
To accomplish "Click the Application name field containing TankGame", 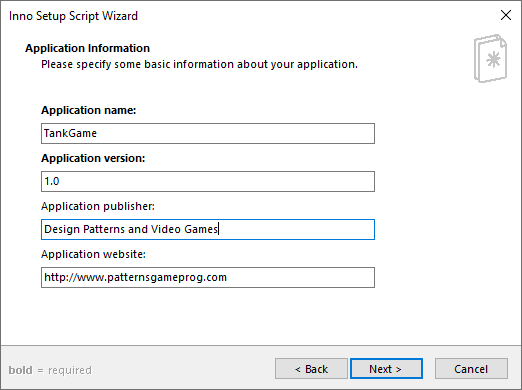I will (208, 133).
